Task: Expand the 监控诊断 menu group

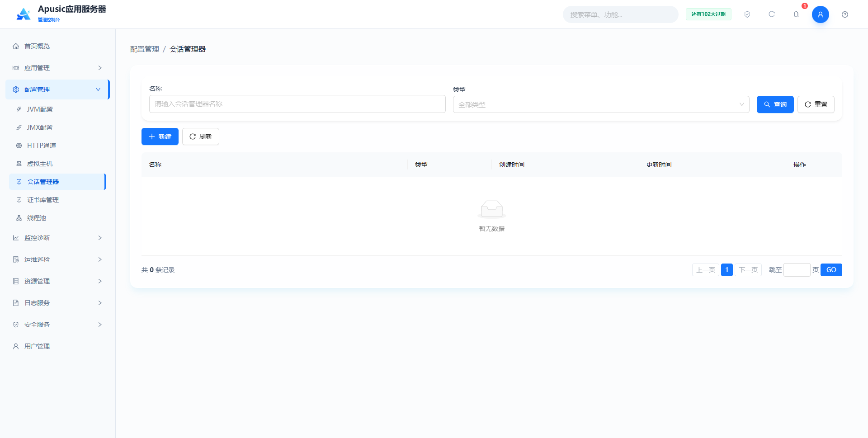Action: (x=57, y=238)
